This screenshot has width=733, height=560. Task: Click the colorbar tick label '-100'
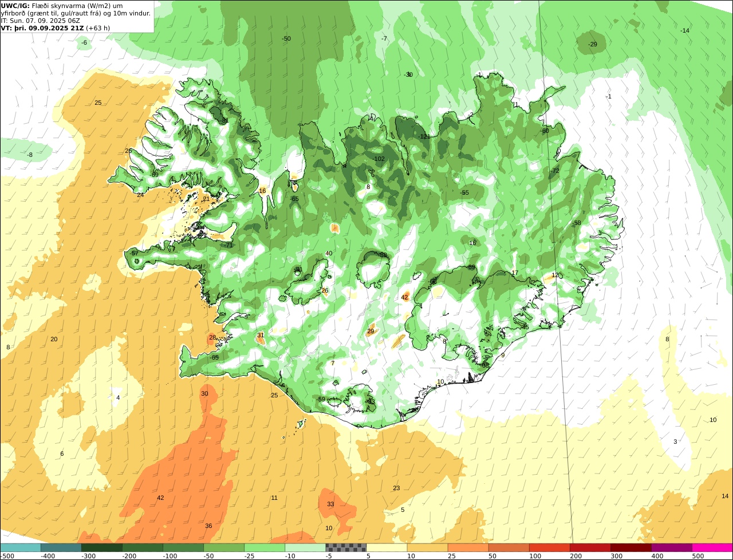tap(170, 556)
